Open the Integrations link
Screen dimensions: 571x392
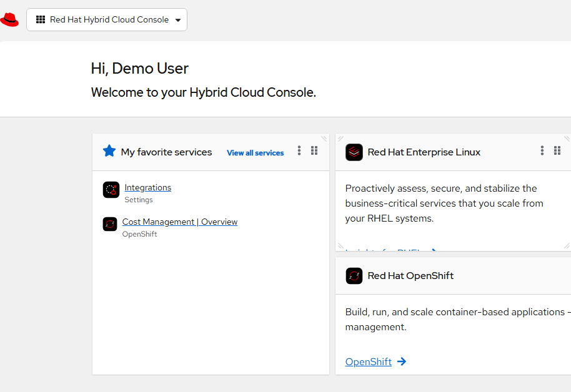click(148, 187)
